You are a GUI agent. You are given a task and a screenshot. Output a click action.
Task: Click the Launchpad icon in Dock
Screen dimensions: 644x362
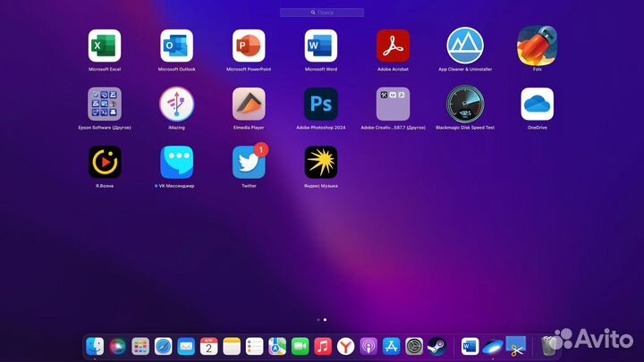coord(140,347)
